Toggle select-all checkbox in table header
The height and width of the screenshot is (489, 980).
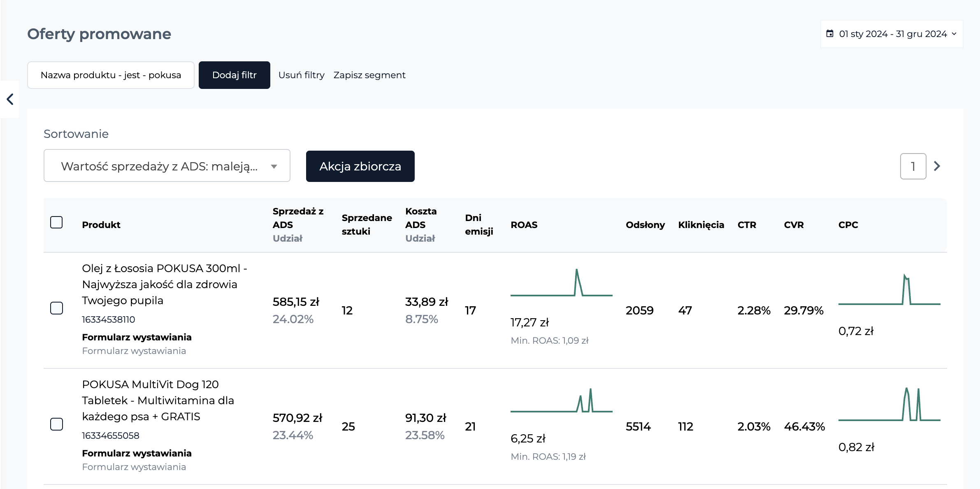click(56, 222)
